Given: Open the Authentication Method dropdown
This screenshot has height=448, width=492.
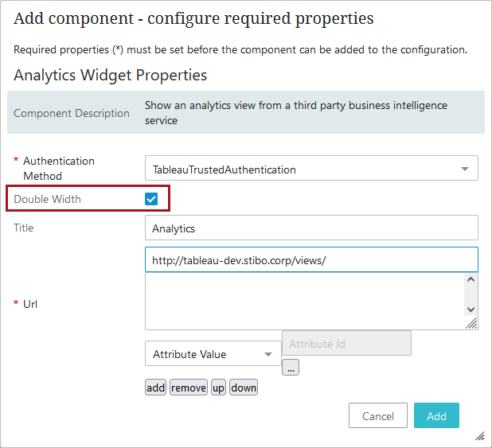Looking at the screenshot, I should point(303,169).
